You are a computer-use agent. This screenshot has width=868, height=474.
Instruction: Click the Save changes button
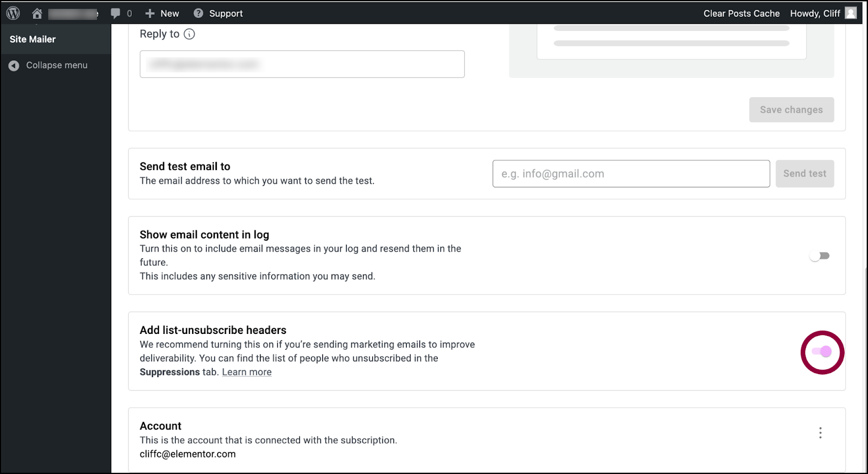tap(792, 110)
